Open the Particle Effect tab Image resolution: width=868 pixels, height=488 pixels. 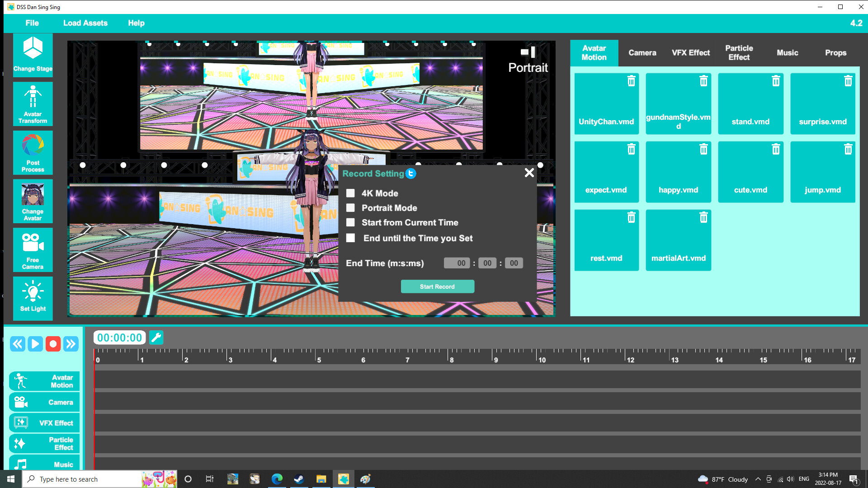click(x=739, y=52)
